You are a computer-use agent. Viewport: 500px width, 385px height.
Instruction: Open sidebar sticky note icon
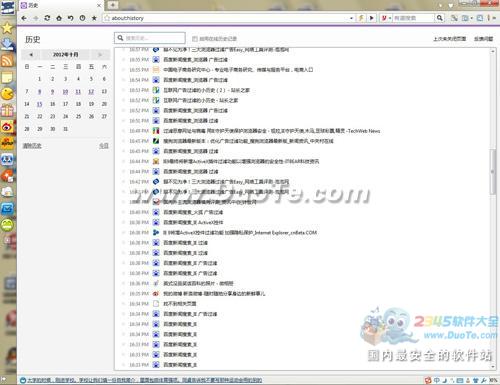point(7,77)
